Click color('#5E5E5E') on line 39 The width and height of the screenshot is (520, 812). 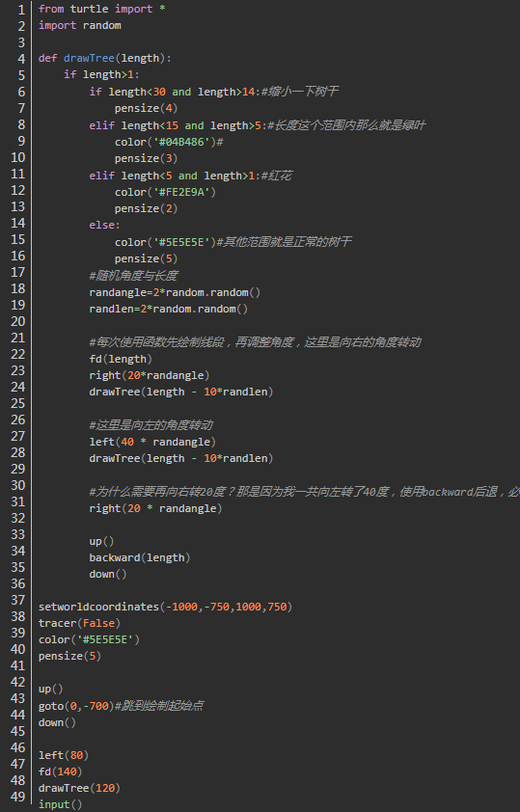pos(89,639)
